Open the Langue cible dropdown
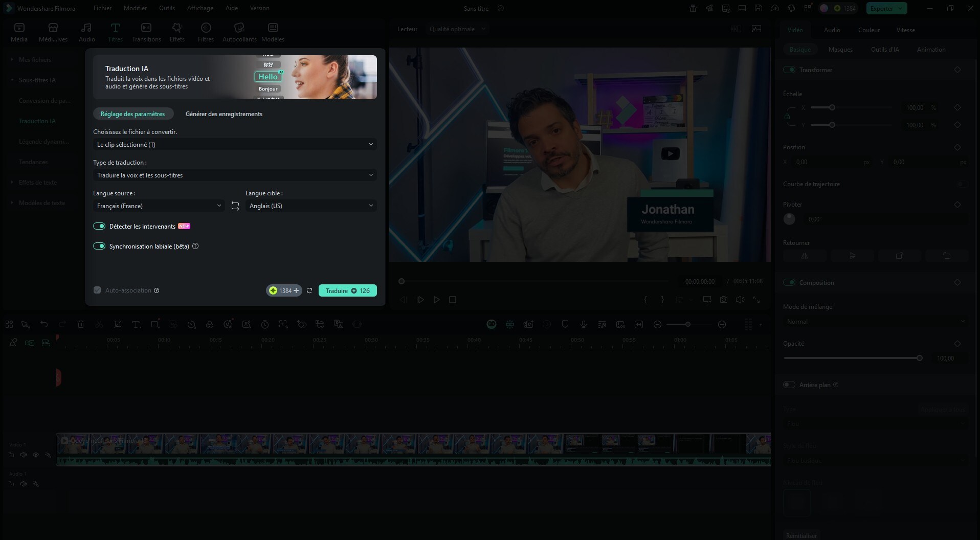 (x=311, y=206)
